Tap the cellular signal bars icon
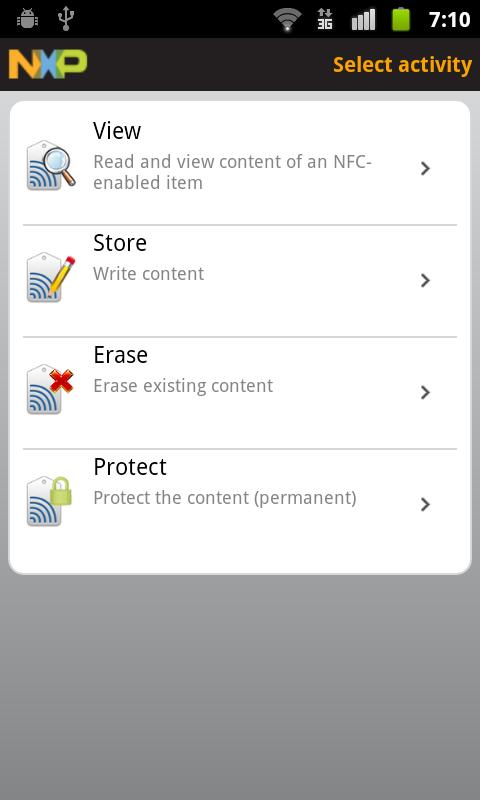This screenshot has width=480, height=800. tap(363, 19)
